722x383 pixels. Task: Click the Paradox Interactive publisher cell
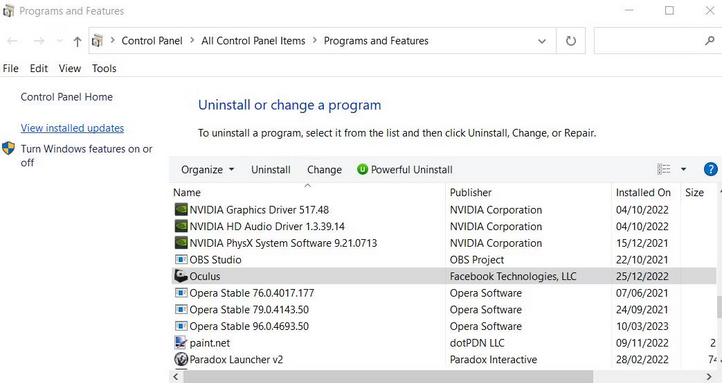[x=493, y=359]
